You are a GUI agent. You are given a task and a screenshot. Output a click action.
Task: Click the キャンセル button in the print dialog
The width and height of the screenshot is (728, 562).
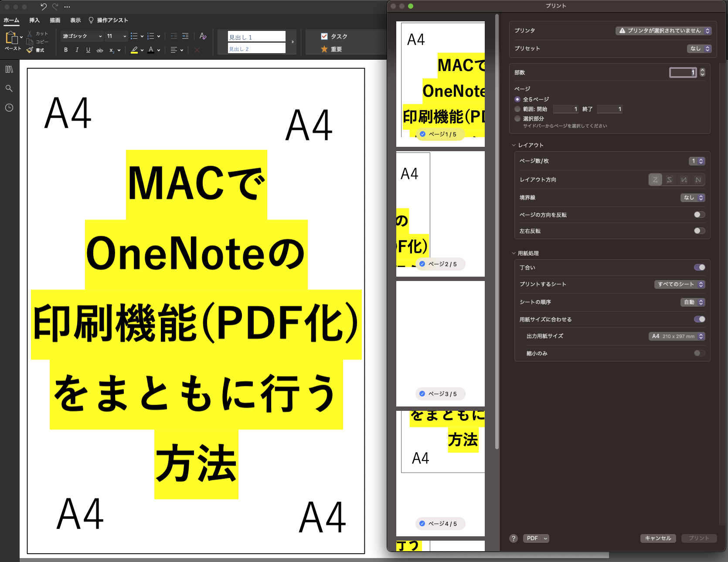(658, 538)
